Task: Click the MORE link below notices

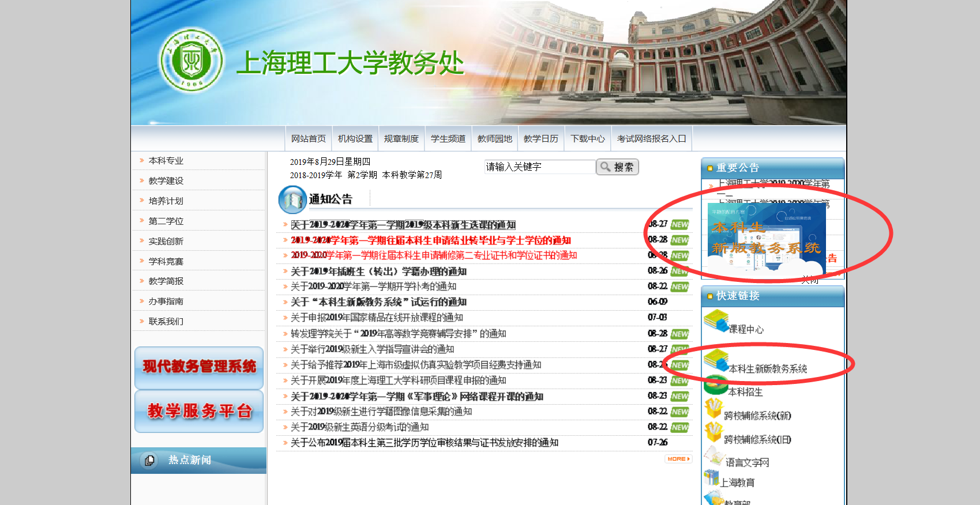Action: pyautogui.click(x=678, y=459)
